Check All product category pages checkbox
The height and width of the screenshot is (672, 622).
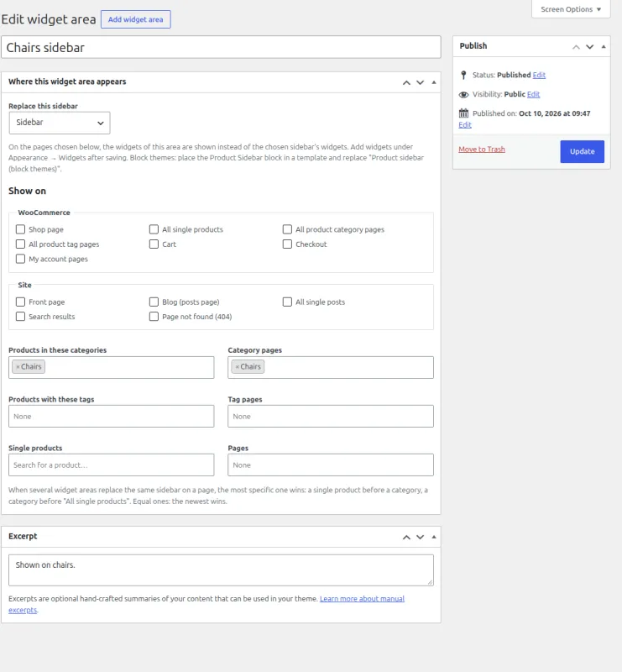pos(287,229)
